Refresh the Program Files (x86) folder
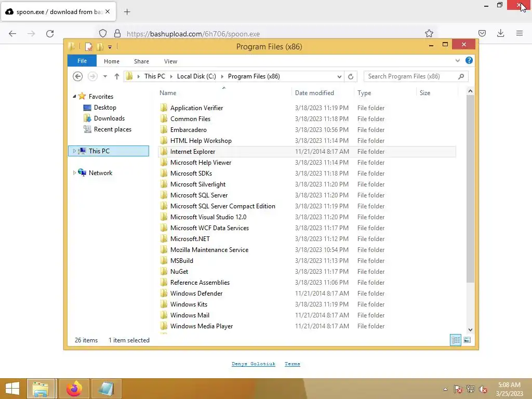Image resolution: width=532 pixels, height=399 pixels. (x=351, y=76)
